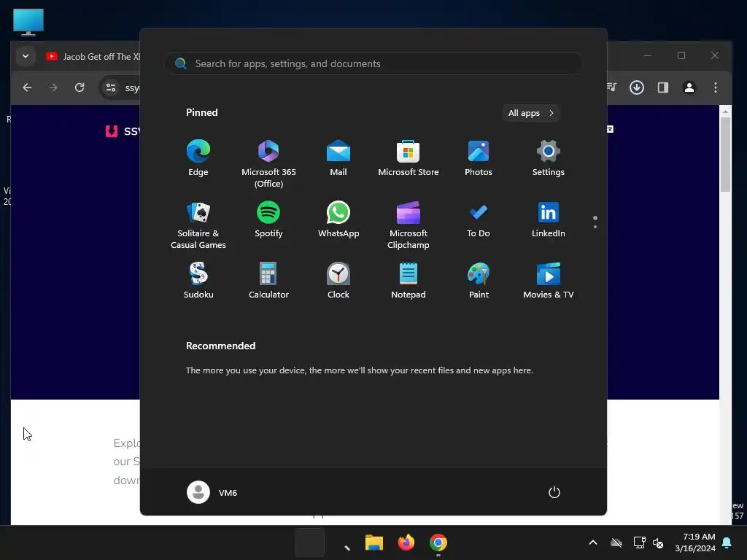Click VM6 user account button
This screenshot has width=747, height=560.
[212, 492]
